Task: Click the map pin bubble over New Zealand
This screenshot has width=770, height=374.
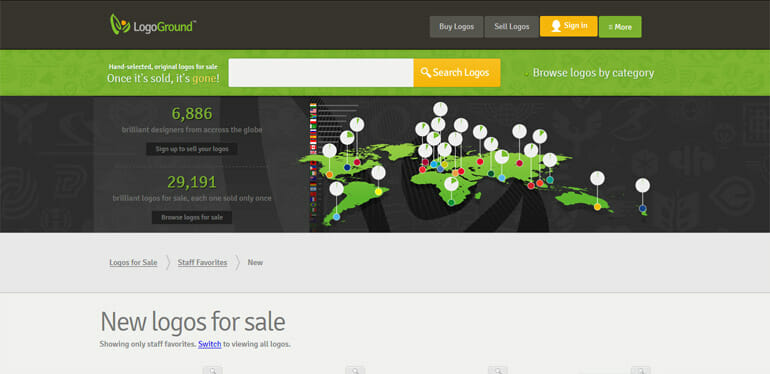Action: [642, 185]
